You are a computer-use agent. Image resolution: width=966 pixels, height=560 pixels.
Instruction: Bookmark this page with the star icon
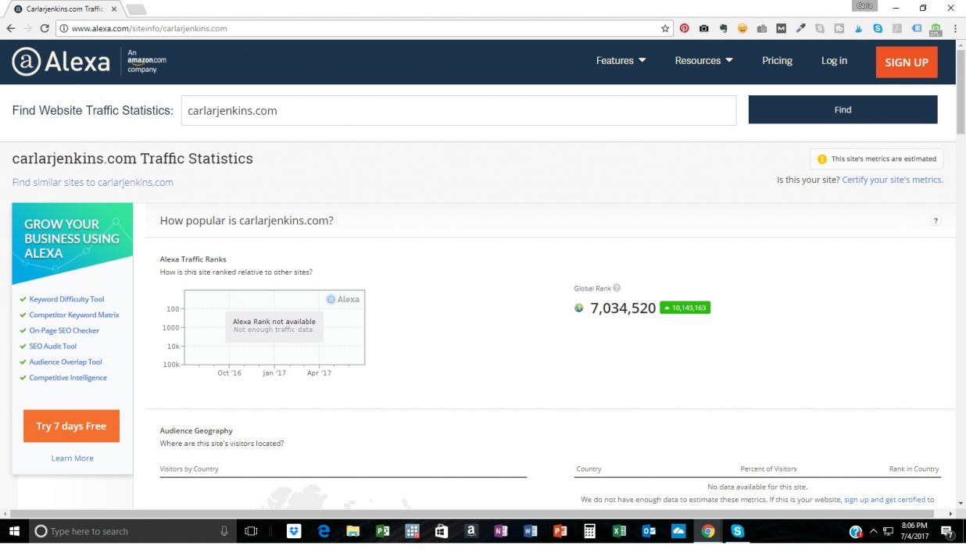pos(665,28)
